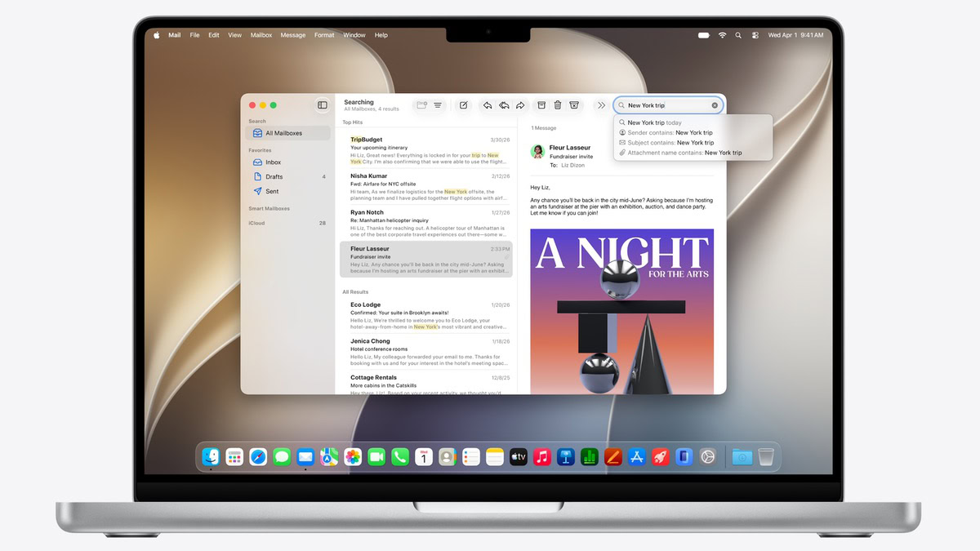Open Messages from the Dock
Viewport: 980px width, 551px height.
(x=282, y=456)
